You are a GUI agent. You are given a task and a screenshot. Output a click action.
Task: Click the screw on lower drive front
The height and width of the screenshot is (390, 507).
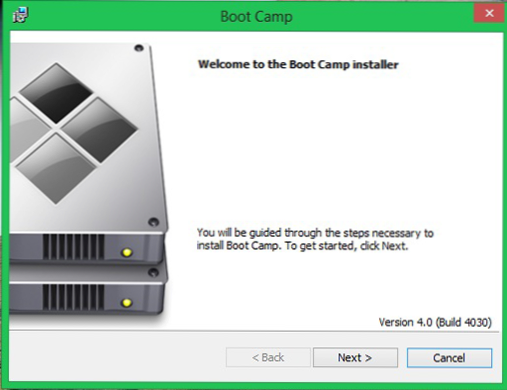click(153, 272)
